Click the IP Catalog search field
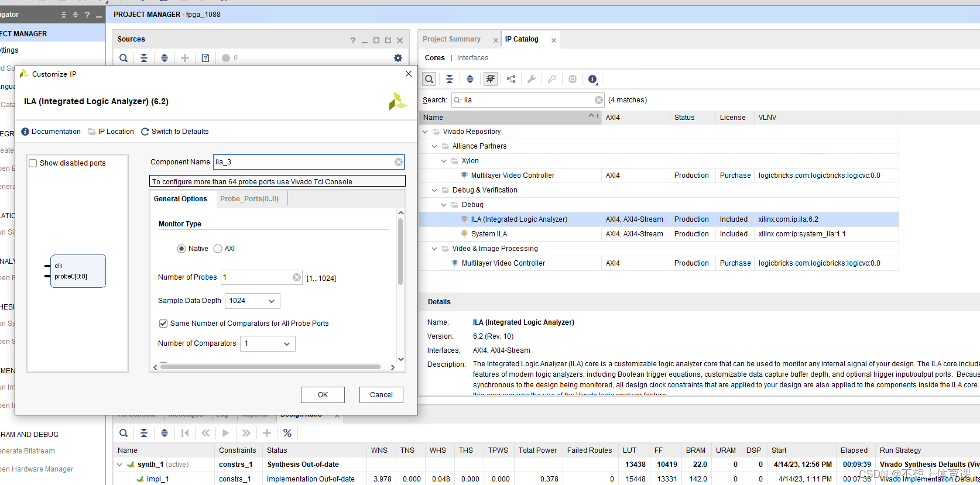 click(x=528, y=100)
